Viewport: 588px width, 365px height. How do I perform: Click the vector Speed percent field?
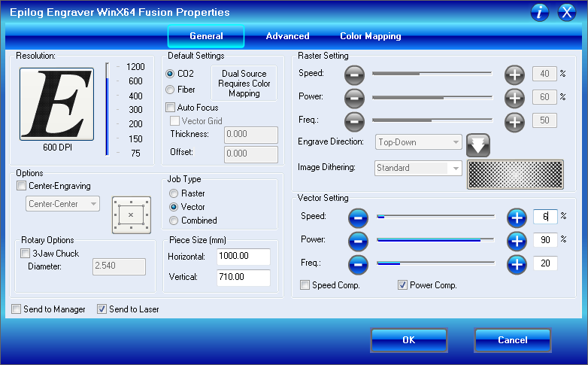point(545,217)
